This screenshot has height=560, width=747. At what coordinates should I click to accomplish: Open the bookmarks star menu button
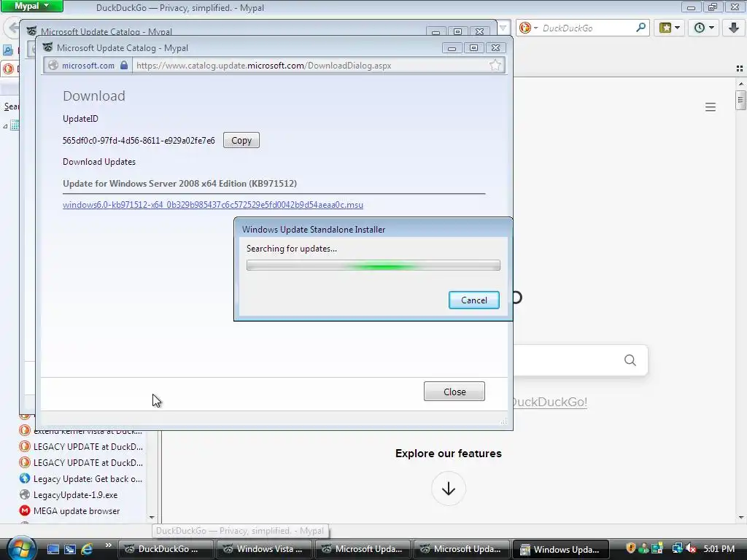pos(670,28)
